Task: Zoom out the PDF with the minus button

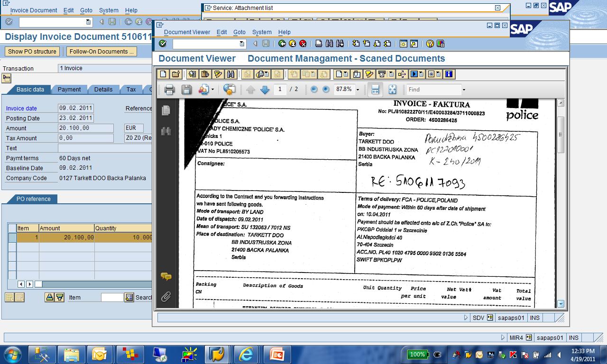Action: [x=314, y=89]
